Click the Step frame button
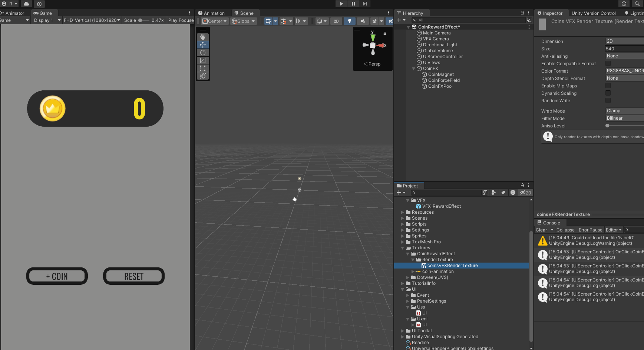Screen dimensions: 644x350 365,4
